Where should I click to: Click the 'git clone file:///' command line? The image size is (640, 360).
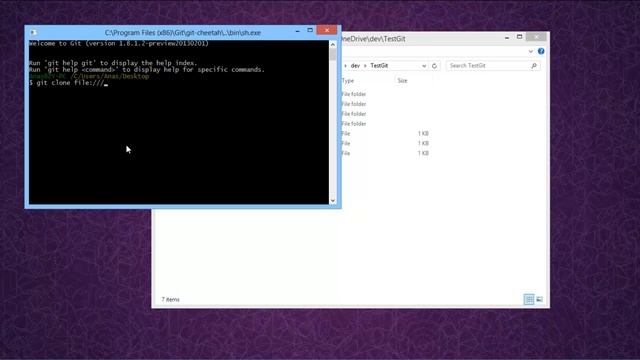click(68, 83)
